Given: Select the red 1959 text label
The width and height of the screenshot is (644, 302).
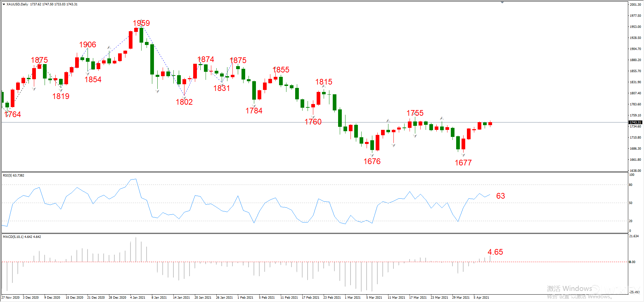Looking at the screenshot, I should pyautogui.click(x=141, y=23).
